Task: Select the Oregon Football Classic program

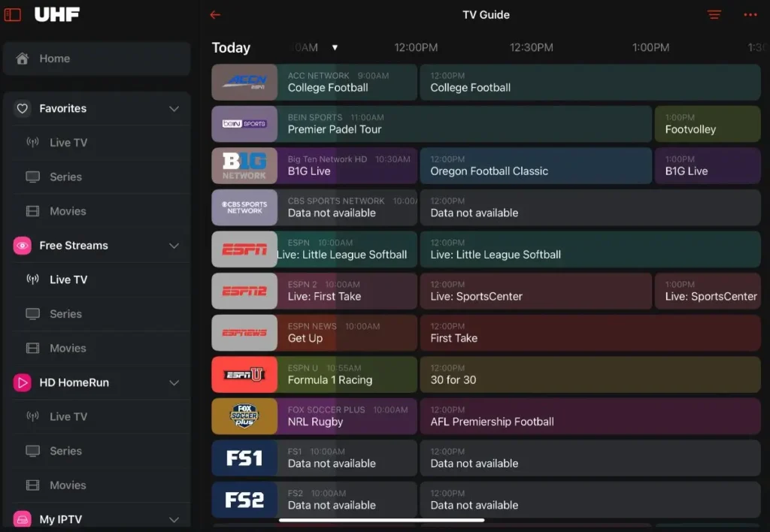Action: point(535,166)
